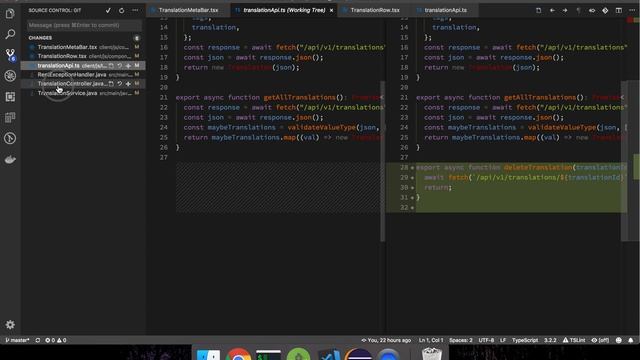Open source control More Actions menu

point(135,10)
